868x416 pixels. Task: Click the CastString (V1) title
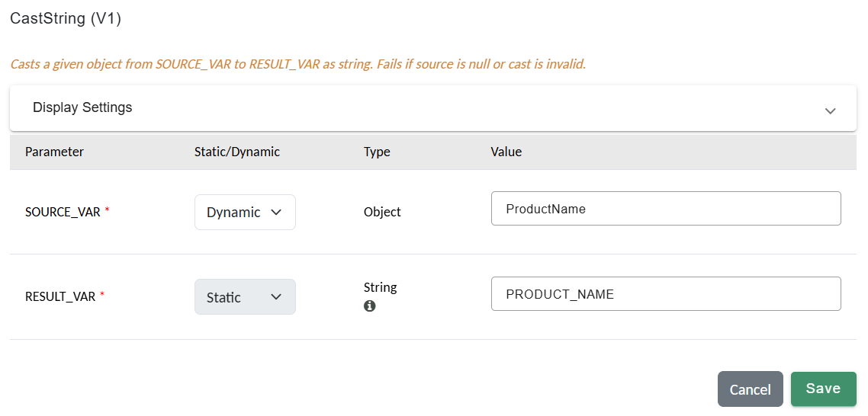point(66,19)
